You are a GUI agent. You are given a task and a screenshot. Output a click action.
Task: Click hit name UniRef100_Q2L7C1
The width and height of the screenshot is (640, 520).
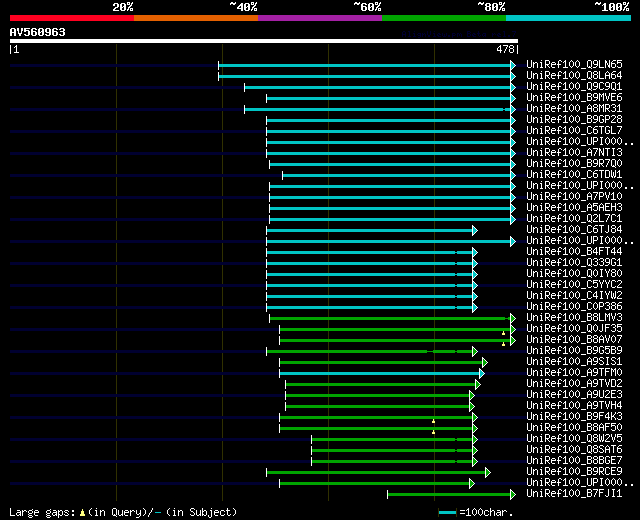pos(574,219)
